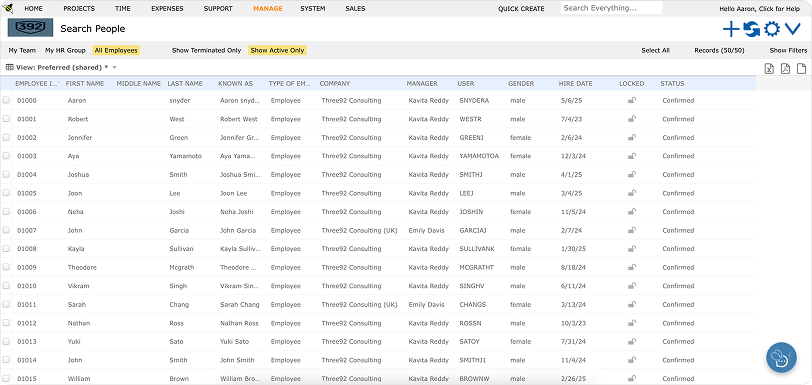Sort by Gender column header
This screenshot has width=812, height=385.
521,83
